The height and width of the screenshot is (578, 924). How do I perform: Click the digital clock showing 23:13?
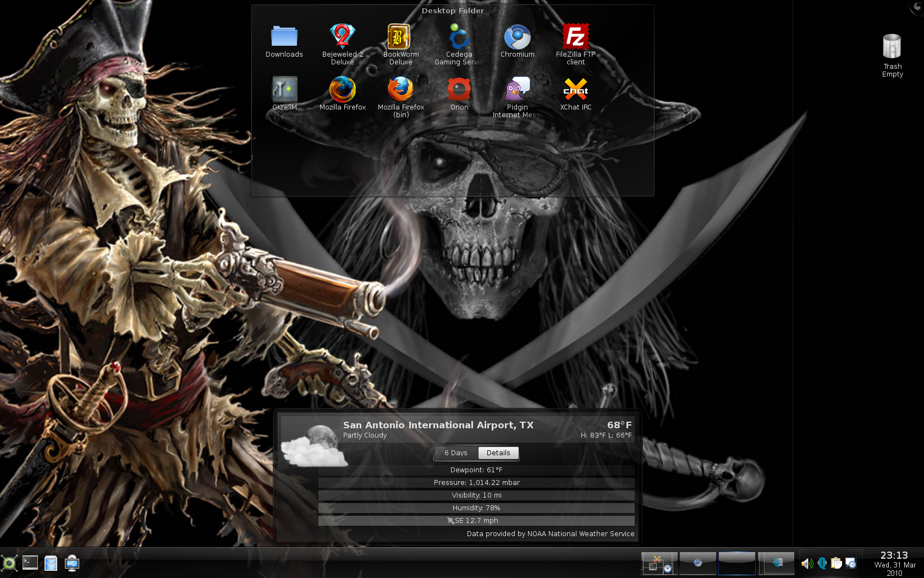point(894,555)
